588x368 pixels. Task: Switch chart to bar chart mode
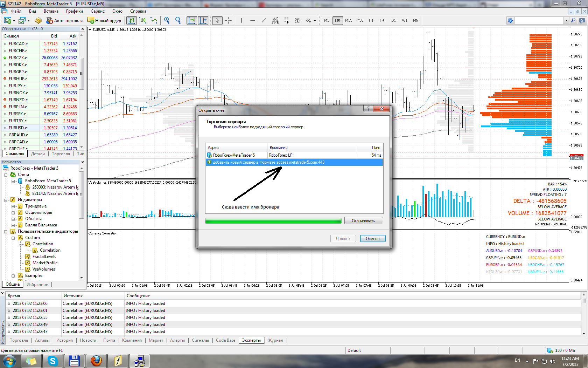[132, 20]
